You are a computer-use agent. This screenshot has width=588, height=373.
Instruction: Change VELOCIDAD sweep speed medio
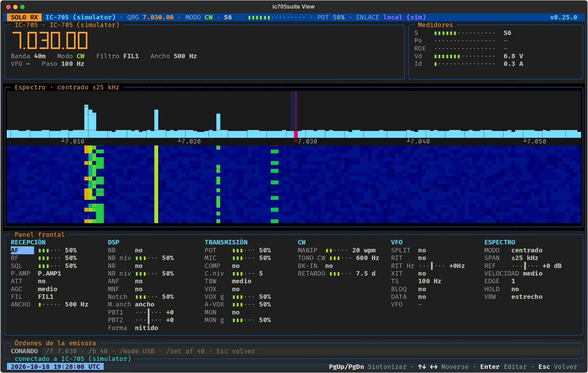(533, 273)
